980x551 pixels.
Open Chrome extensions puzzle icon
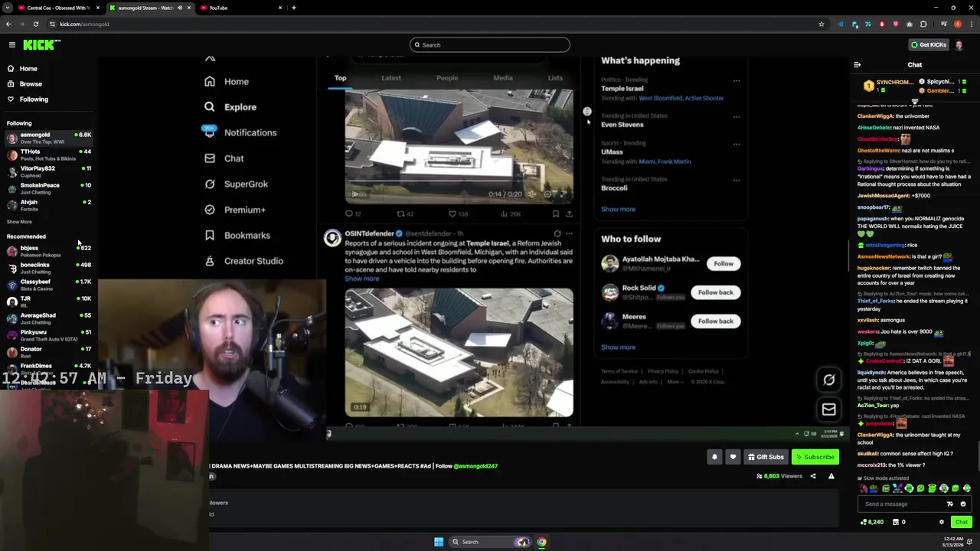923,24
